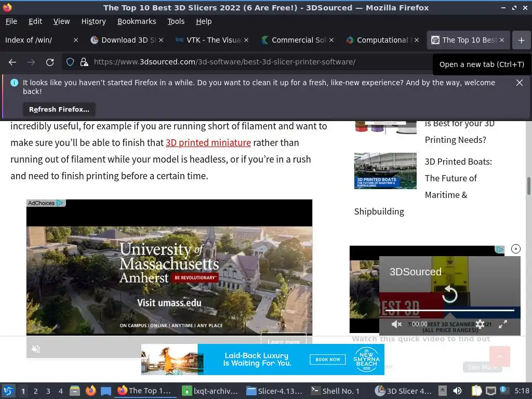Click Learn more on the UMass ad
This screenshot has width=532, height=399.
283,342
